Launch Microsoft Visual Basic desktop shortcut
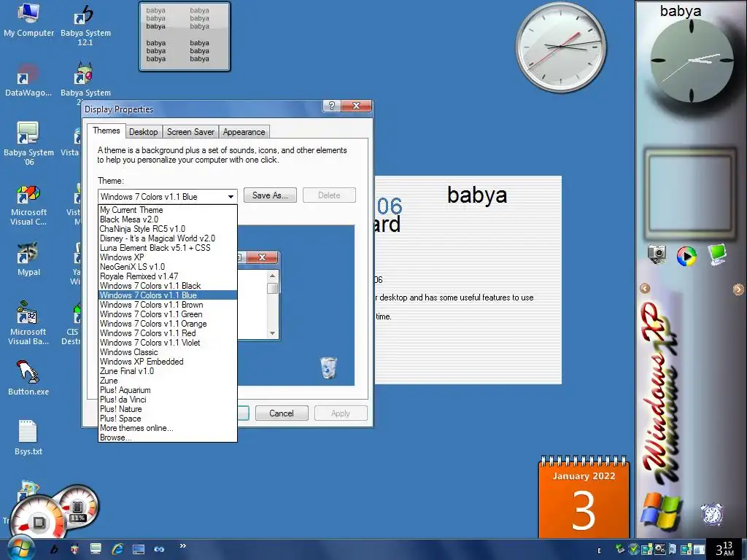Image resolution: width=747 pixels, height=560 pixels. click(x=28, y=322)
